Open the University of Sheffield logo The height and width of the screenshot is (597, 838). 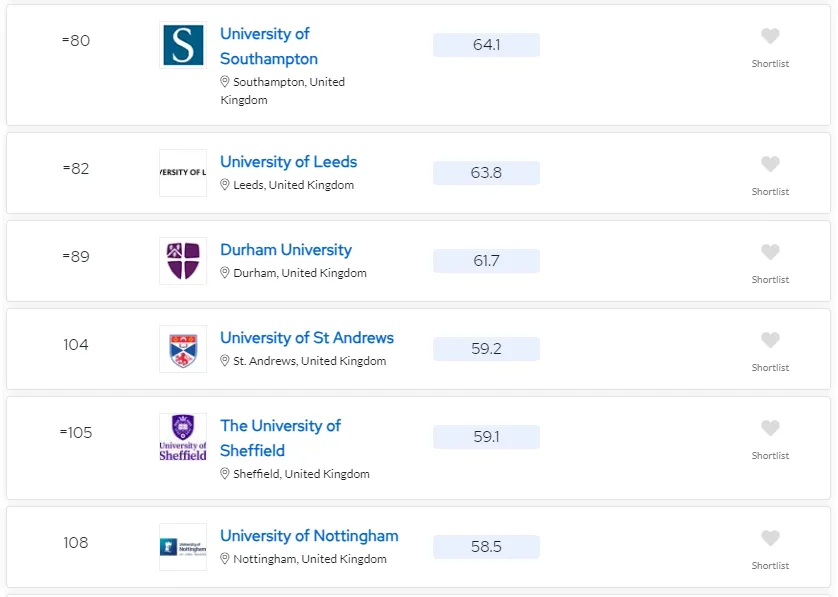point(183,437)
